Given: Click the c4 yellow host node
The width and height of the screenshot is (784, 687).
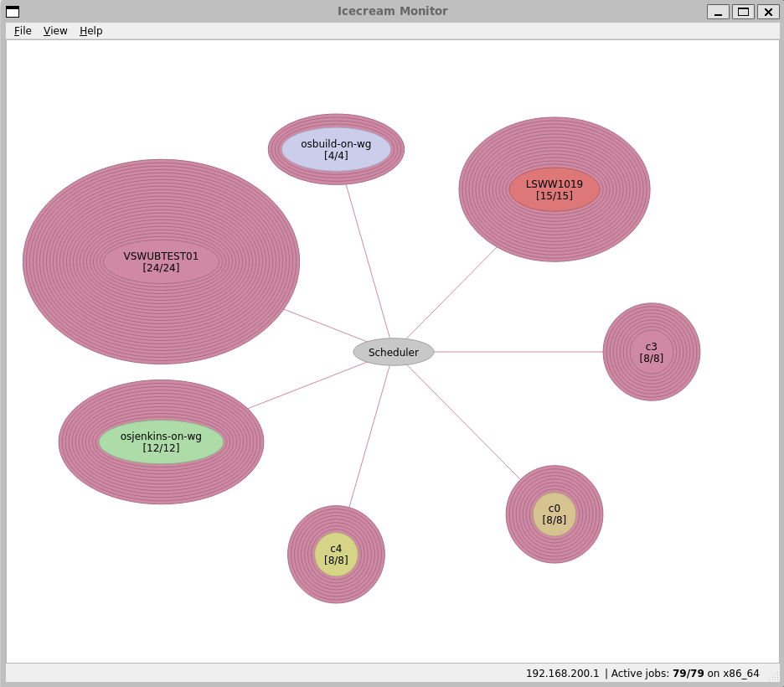Looking at the screenshot, I should 336,555.
